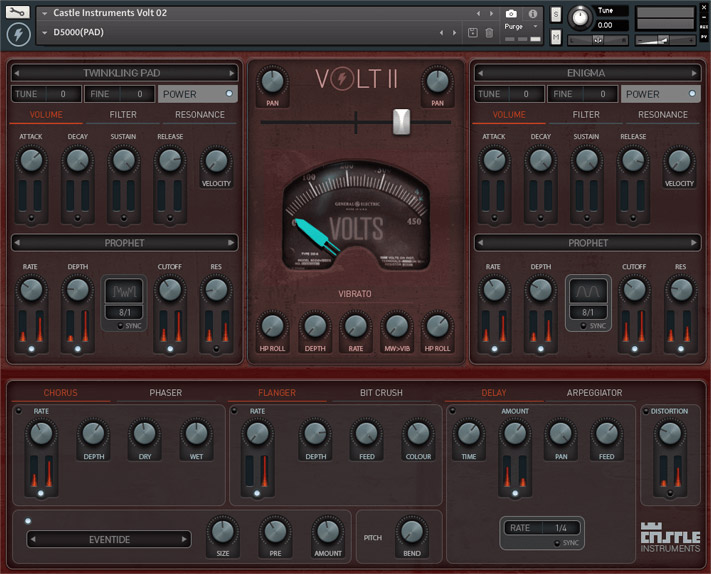Click the camera snapshot icon
Screen dimensions: 711x574
coord(511,14)
